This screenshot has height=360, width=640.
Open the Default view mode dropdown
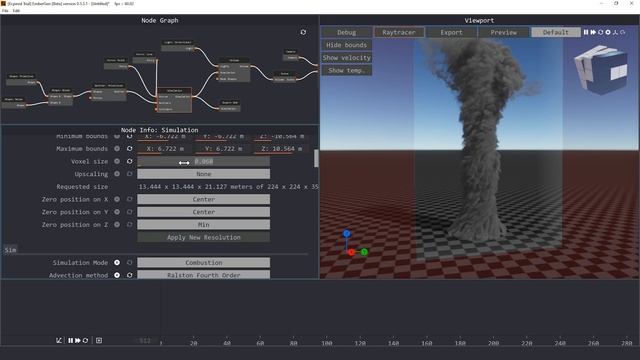556,32
